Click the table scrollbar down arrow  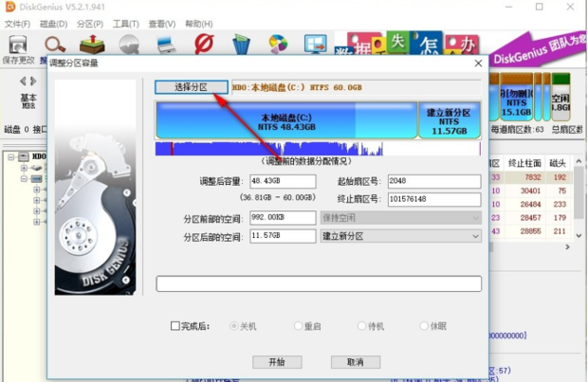(x=579, y=235)
